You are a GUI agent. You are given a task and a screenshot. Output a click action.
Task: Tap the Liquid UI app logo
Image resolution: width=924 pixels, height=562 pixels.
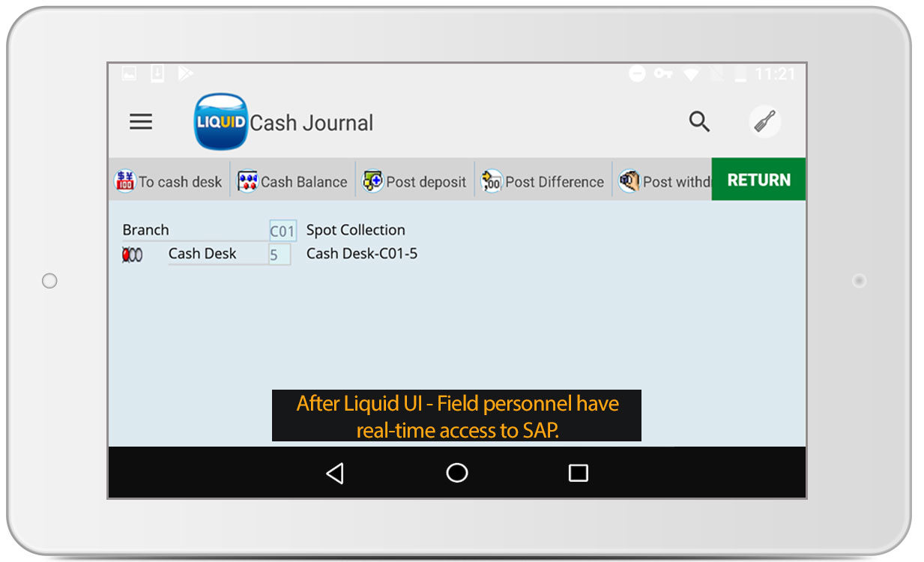pyautogui.click(x=220, y=122)
